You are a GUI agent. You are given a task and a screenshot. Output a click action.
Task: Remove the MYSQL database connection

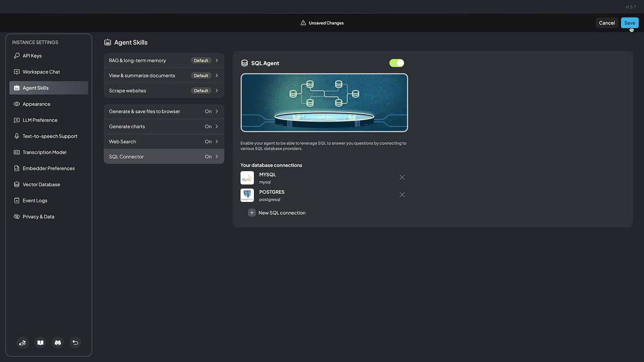(x=402, y=177)
